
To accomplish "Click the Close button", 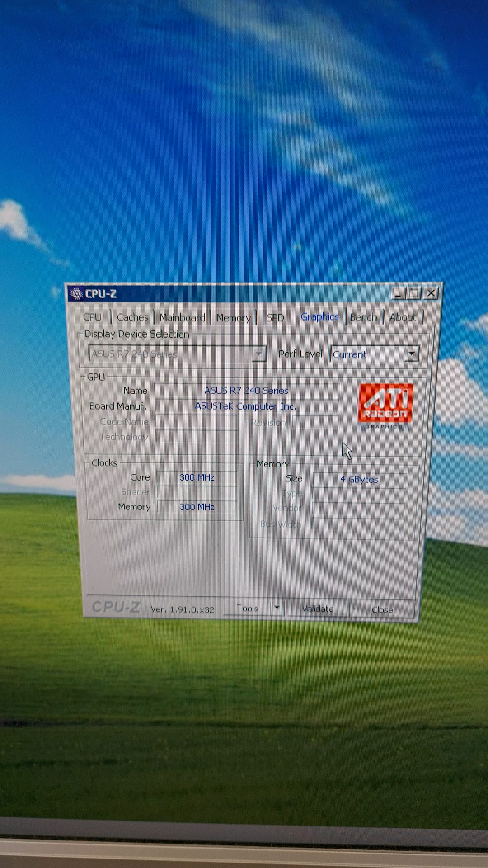I will (x=382, y=610).
